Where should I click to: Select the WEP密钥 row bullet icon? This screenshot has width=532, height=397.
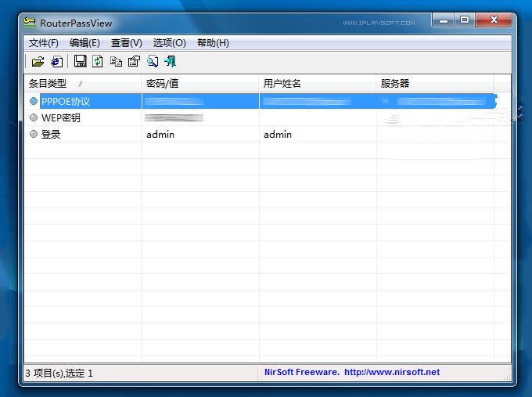[33, 117]
